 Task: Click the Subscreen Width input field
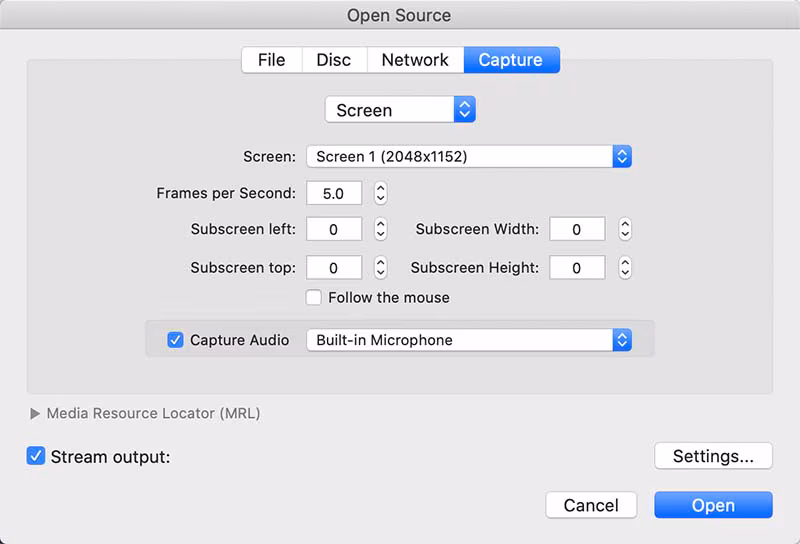(577, 229)
